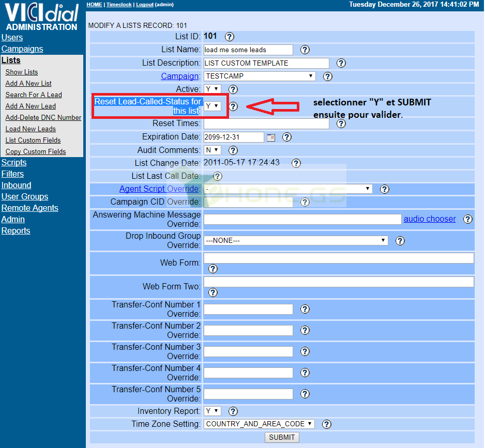Open the Reset Lead-Called-Status dropdown

(x=212, y=106)
